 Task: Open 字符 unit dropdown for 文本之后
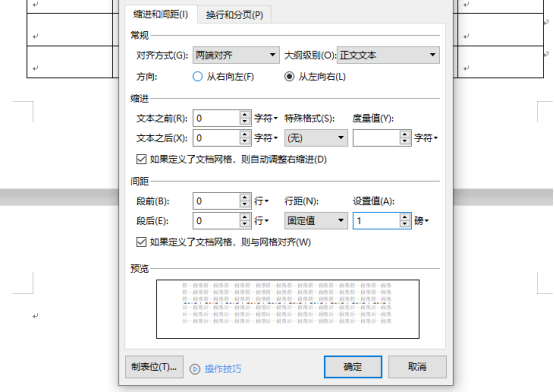pos(266,138)
